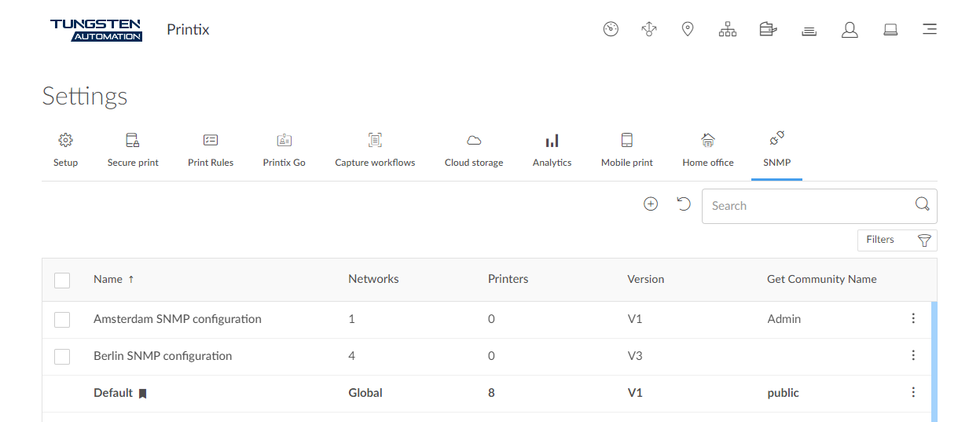Open more options for Amsterdam SNMP row

(x=913, y=318)
